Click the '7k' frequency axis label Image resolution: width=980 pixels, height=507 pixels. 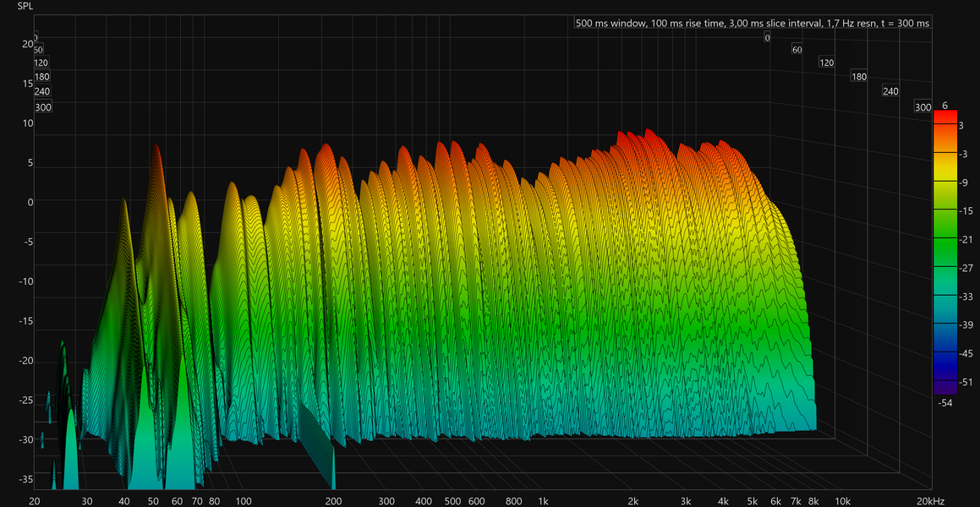(x=797, y=501)
